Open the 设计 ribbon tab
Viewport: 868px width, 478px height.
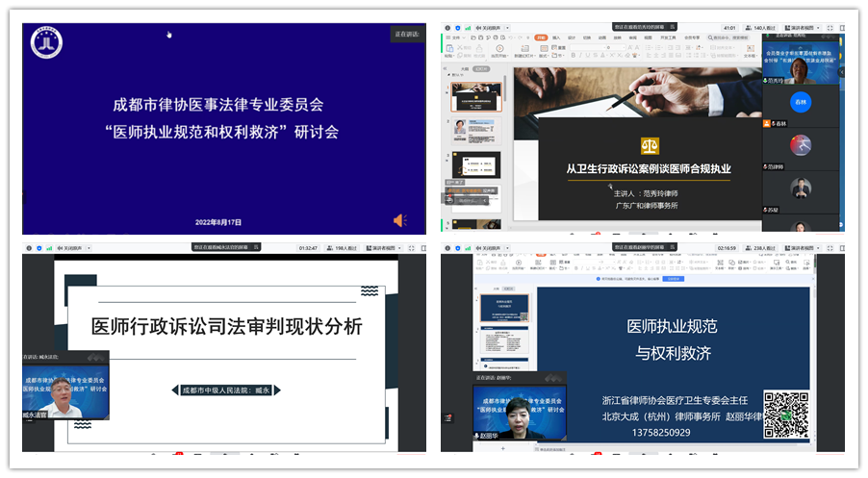coord(572,38)
